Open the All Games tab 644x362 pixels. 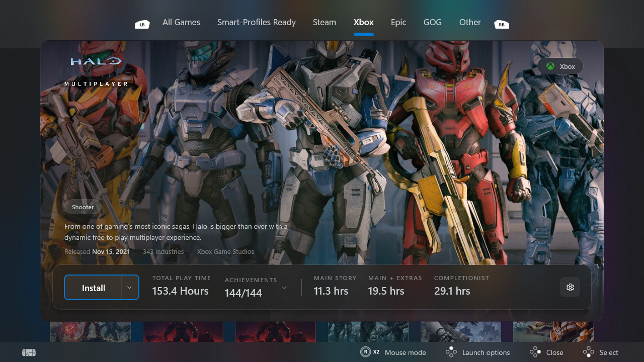click(x=181, y=22)
